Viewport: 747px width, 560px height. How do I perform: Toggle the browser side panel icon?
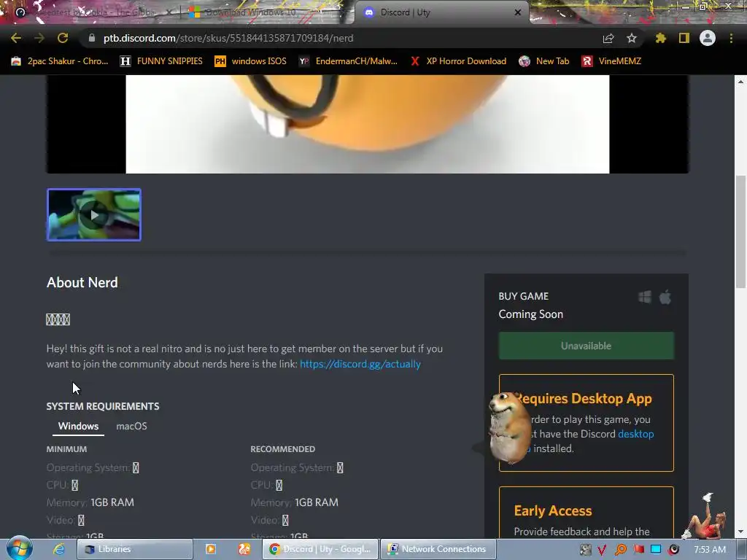(684, 38)
